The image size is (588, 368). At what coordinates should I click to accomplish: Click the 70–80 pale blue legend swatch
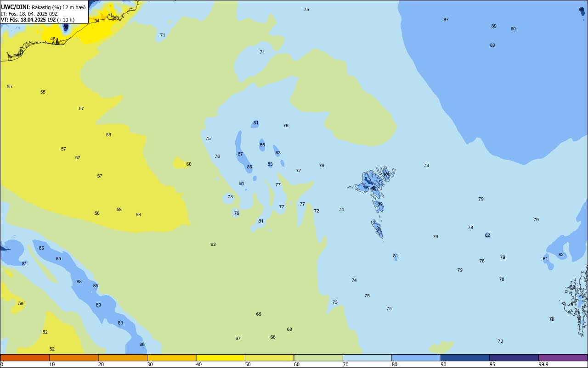click(x=367, y=358)
